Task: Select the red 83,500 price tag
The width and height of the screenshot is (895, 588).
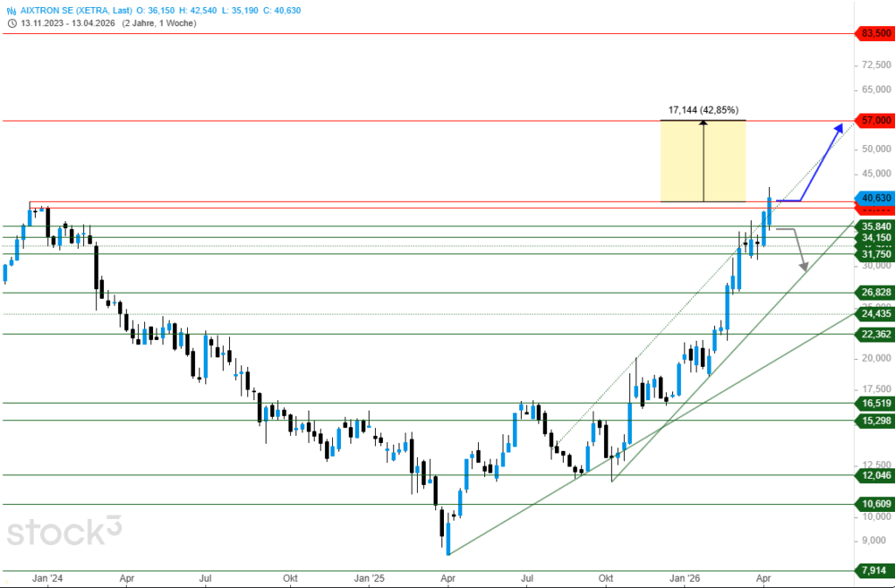Action: [x=875, y=33]
